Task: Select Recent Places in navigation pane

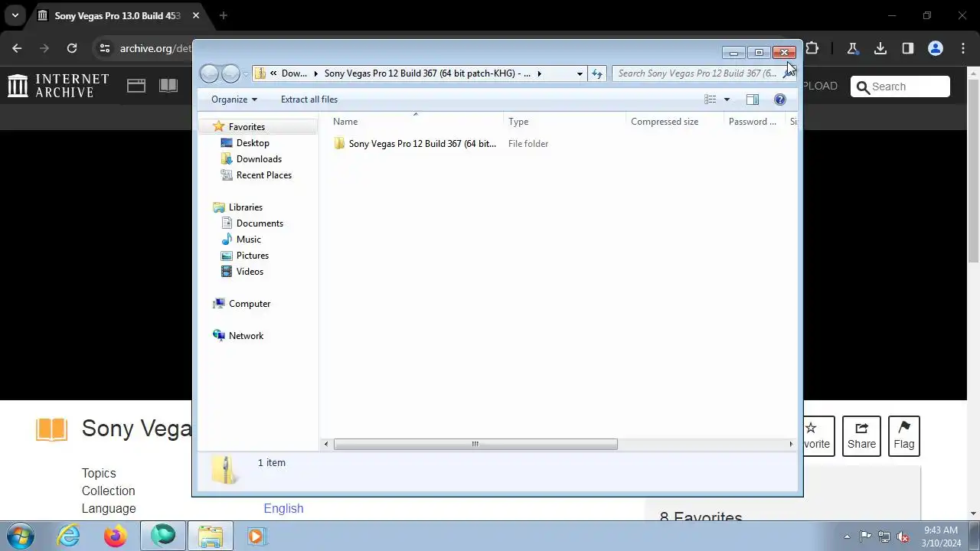Action: coord(264,175)
